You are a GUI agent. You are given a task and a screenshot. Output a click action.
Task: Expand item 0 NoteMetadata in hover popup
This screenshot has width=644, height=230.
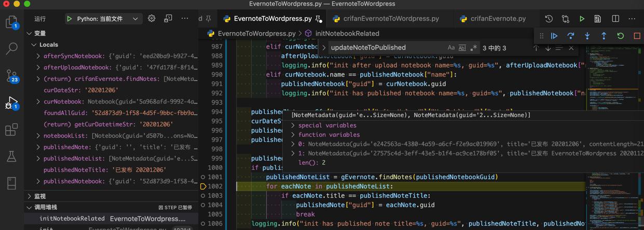coord(293,144)
